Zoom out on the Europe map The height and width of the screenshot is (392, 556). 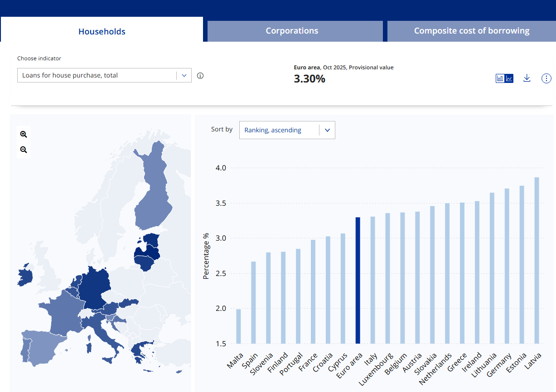tap(24, 150)
